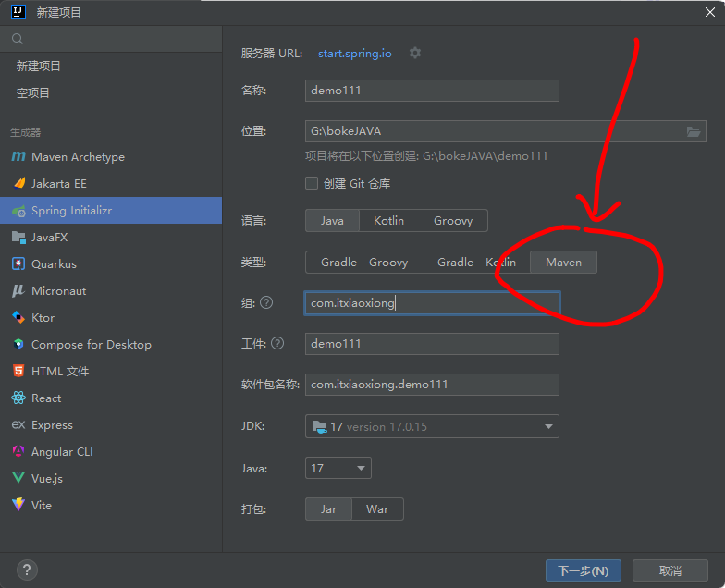Click the Next (N) button

(583, 570)
